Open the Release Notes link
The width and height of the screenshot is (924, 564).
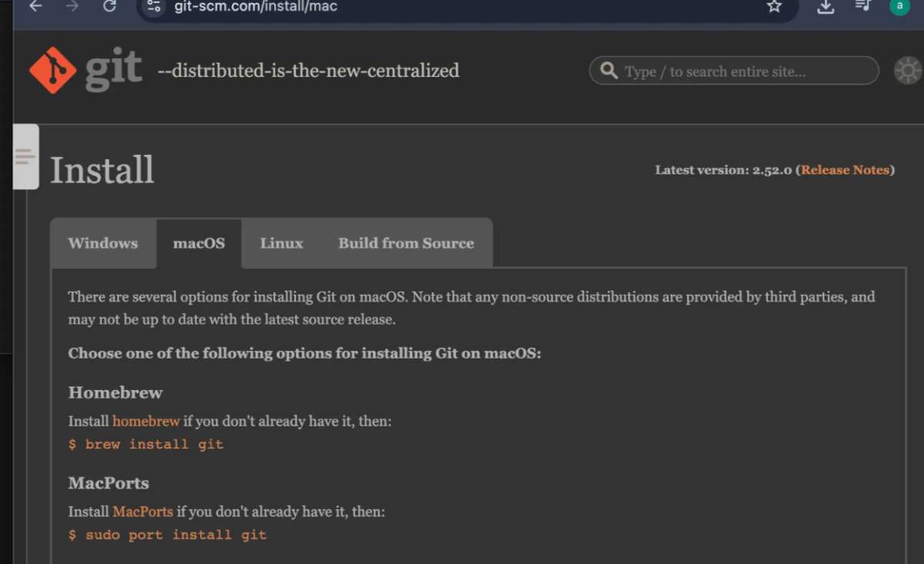pyautogui.click(x=845, y=170)
